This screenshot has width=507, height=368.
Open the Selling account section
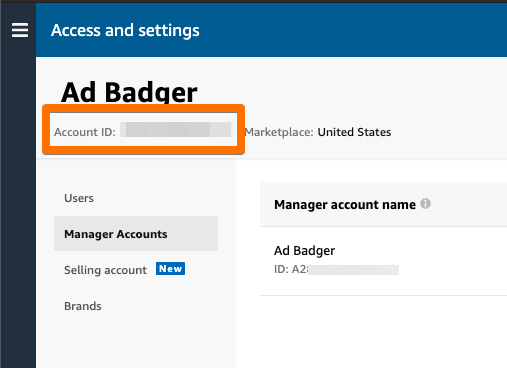105,270
